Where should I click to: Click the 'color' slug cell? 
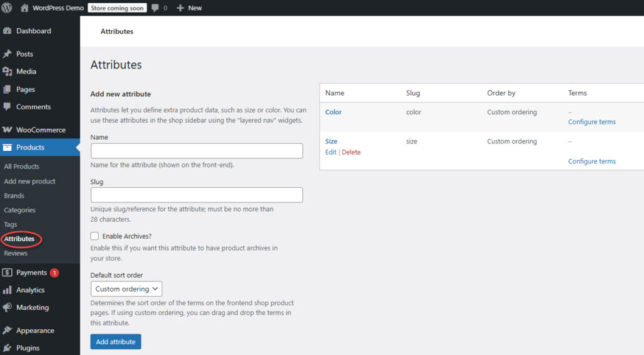coord(414,112)
